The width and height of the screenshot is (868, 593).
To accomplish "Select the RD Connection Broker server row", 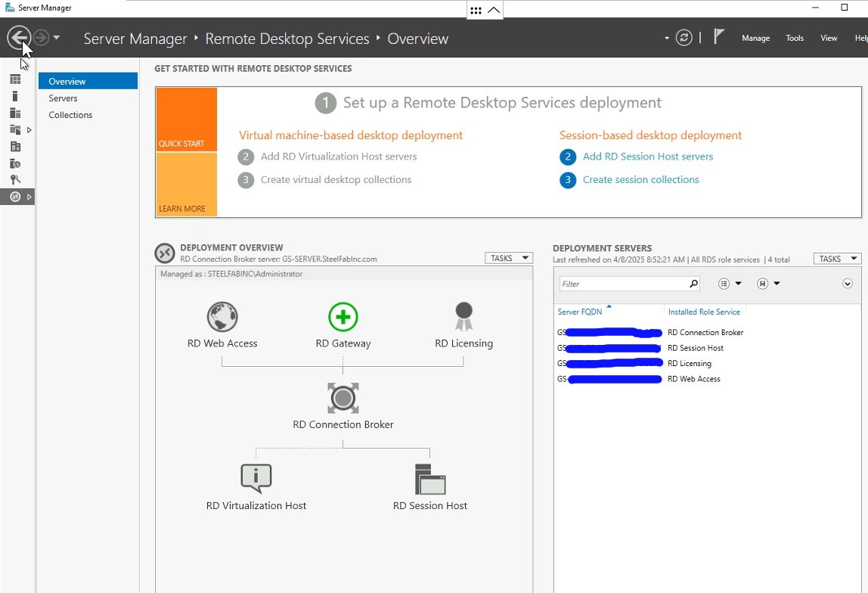I will pyautogui.click(x=708, y=332).
